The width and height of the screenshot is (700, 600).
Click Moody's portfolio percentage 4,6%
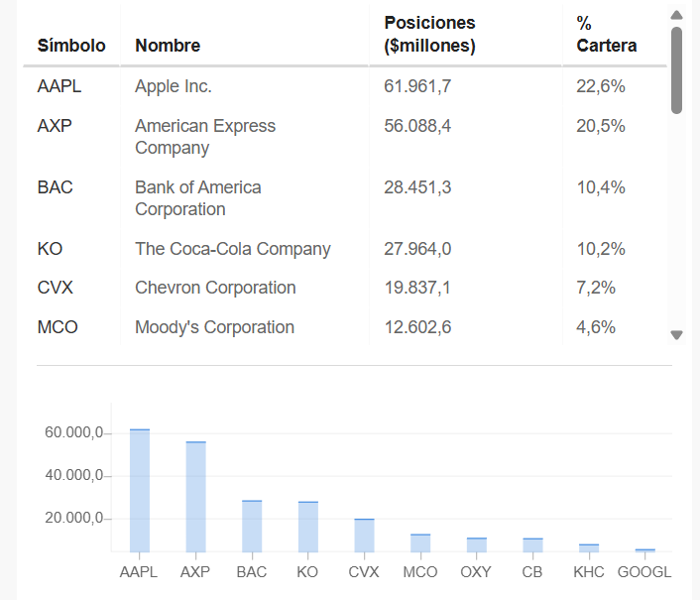click(596, 327)
